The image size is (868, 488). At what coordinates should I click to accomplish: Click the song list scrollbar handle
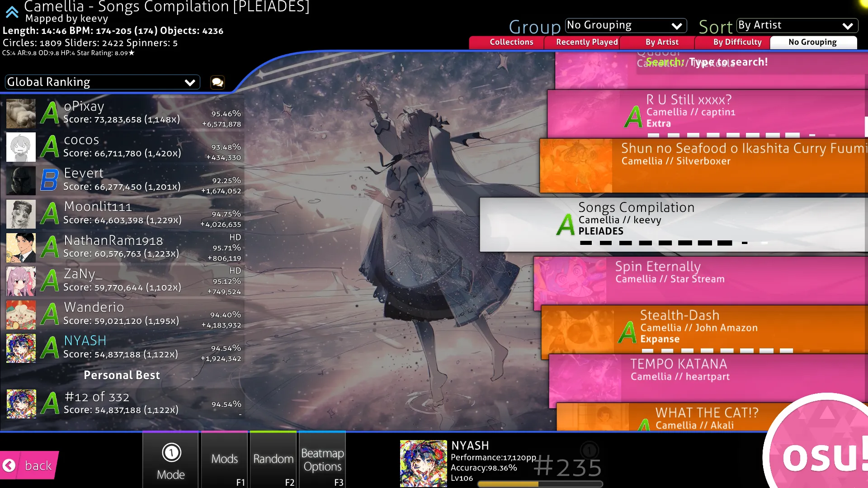(x=866, y=127)
